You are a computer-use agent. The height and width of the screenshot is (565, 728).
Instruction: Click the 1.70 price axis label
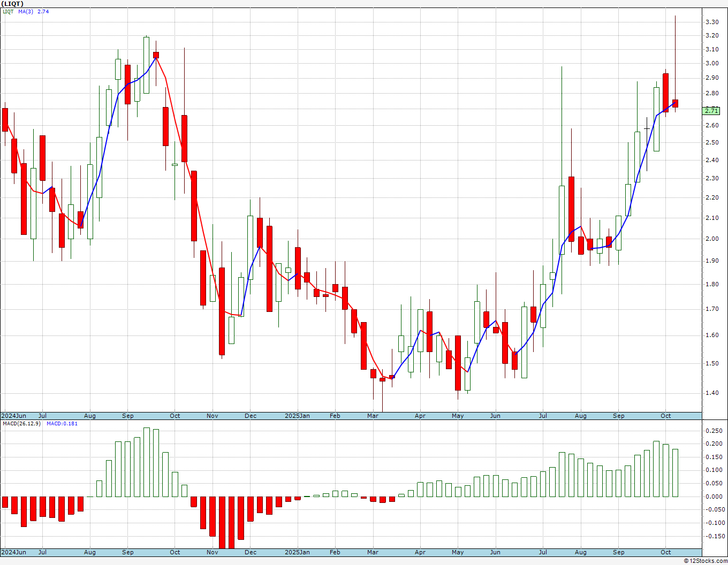pos(712,309)
